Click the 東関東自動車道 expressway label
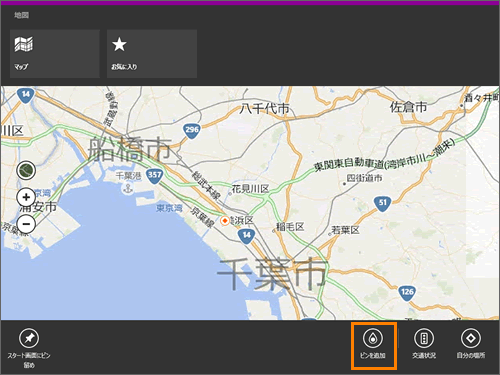 pos(384,155)
